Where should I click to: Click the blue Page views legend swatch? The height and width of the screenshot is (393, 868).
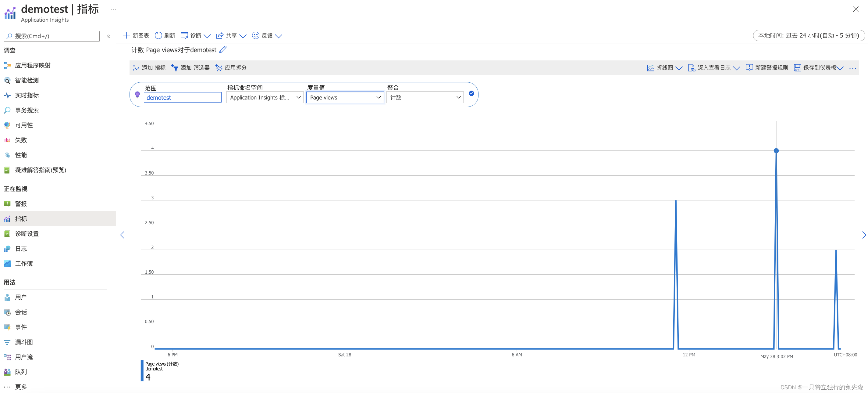142,371
